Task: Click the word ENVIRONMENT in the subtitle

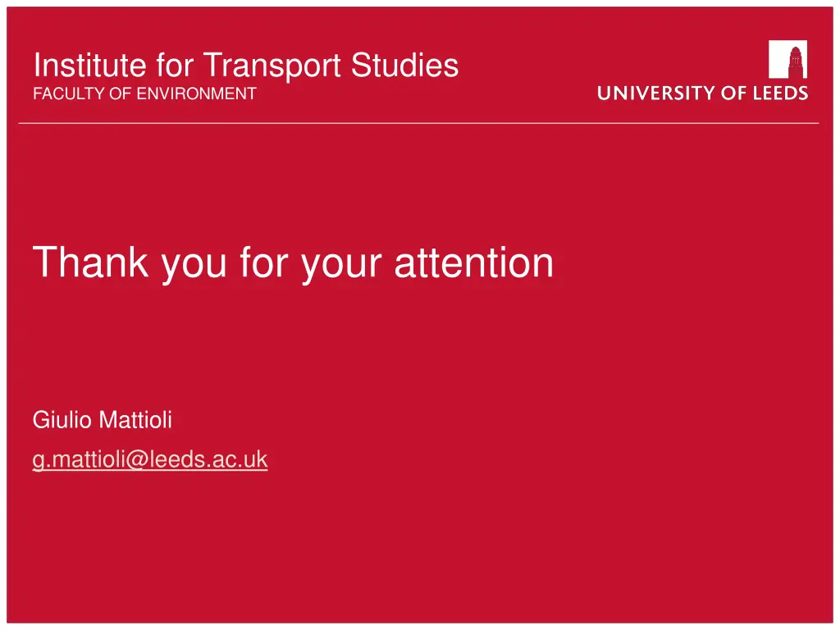Action: point(197,94)
